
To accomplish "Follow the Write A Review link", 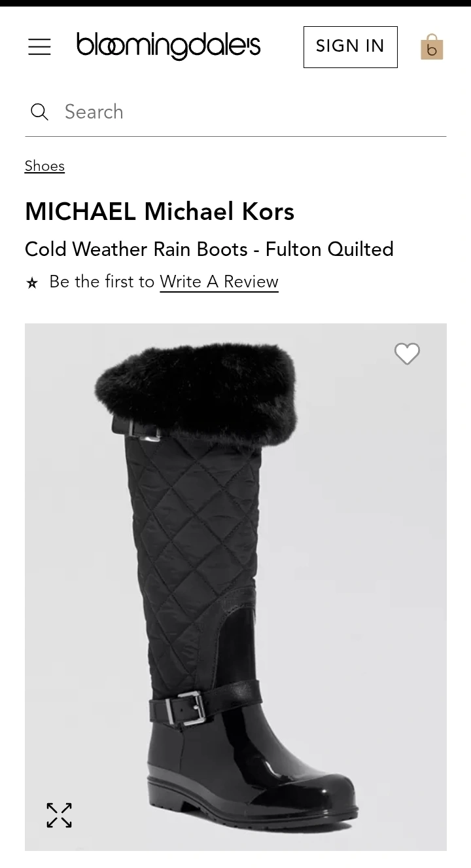I will pyautogui.click(x=219, y=281).
